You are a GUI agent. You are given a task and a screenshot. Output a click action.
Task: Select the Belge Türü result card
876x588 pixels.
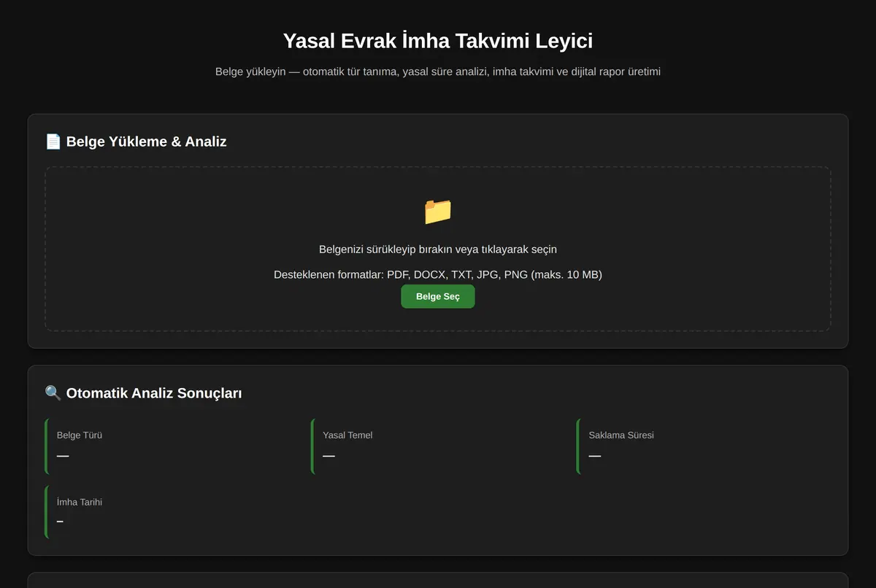tap(174, 446)
